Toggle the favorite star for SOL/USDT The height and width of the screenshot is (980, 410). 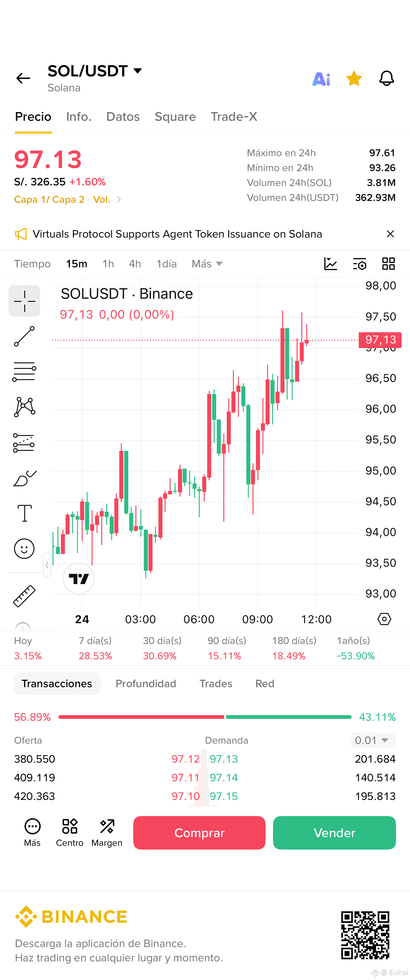(x=354, y=79)
